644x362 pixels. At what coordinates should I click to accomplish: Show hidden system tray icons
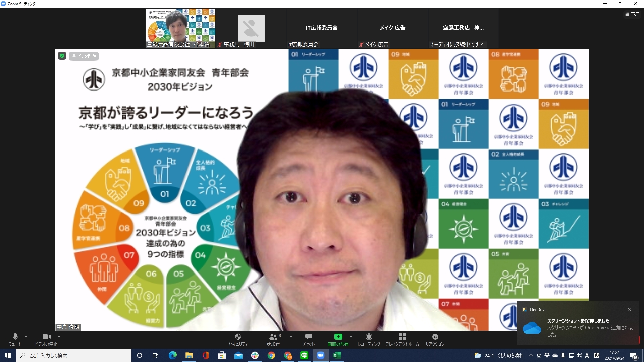click(531, 355)
